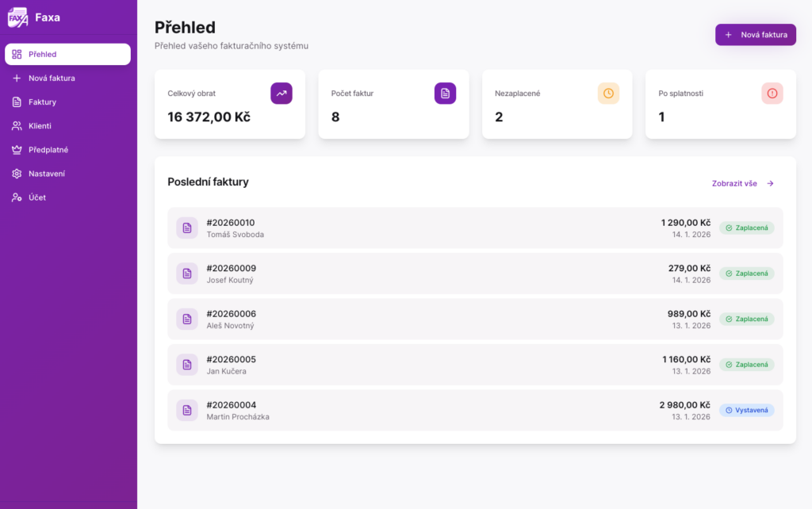Click the Vystavená status badge

746,411
